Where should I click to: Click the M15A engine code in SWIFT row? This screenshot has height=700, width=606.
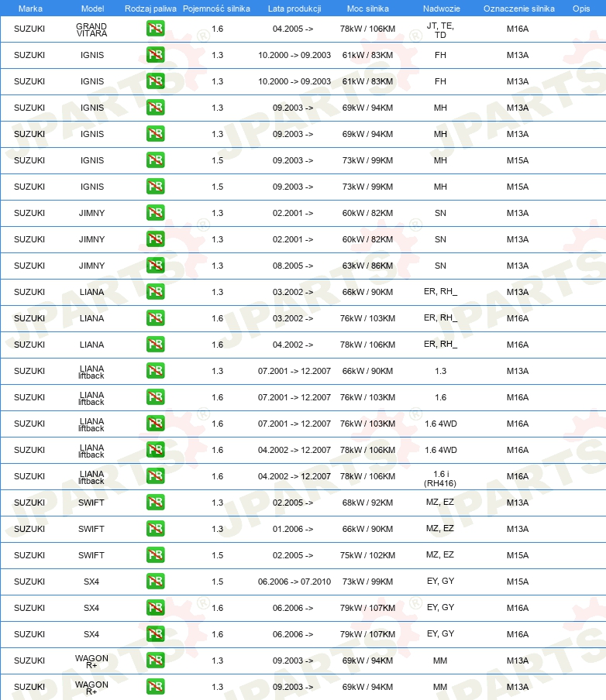click(518, 556)
